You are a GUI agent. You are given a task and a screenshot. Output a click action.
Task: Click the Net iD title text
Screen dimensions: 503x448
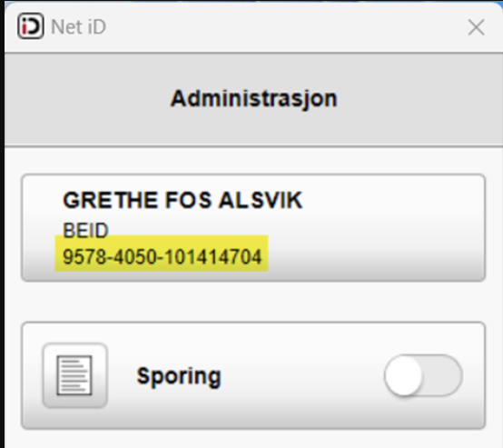coord(79,26)
